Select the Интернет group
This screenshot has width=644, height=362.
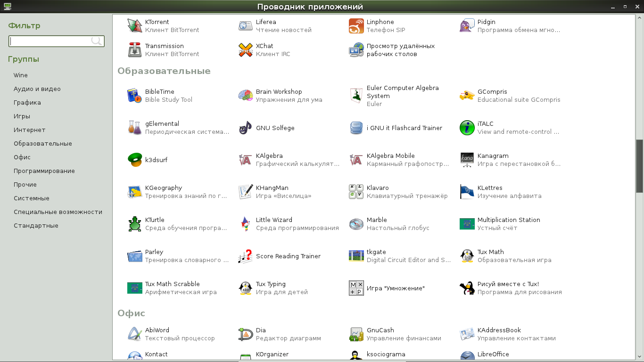pos(30,130)
